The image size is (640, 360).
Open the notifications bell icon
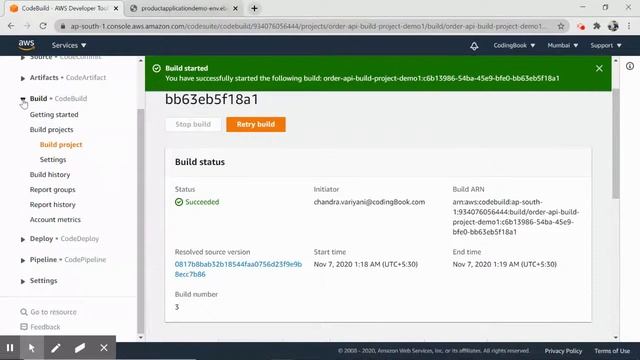click(x=474, y=46)
